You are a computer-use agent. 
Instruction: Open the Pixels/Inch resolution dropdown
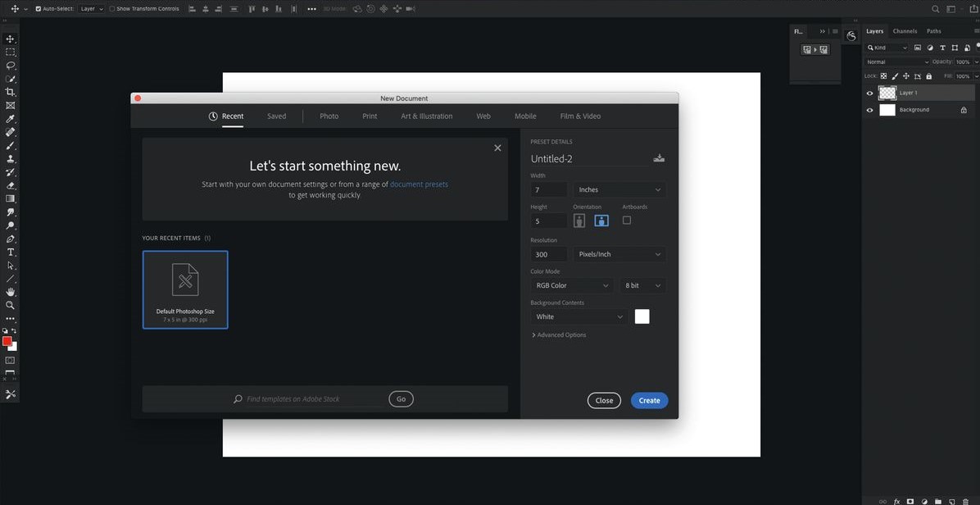coord(619,254)
